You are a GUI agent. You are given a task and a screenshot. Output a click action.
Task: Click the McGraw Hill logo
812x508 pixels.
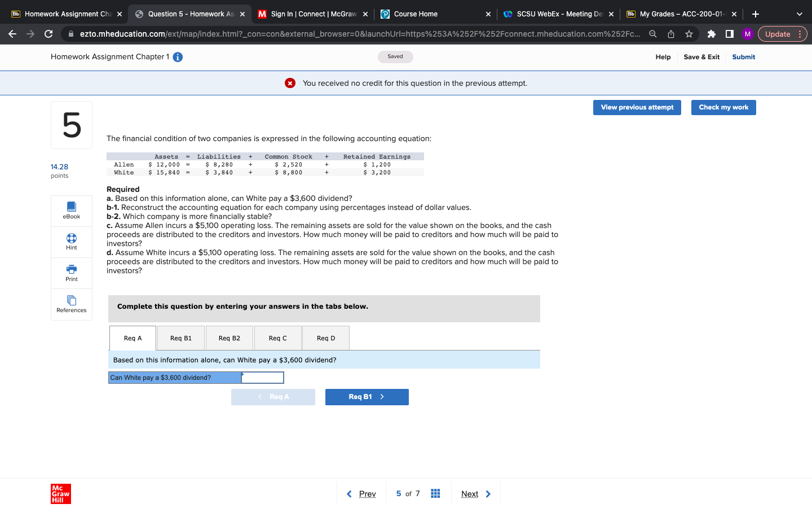pos(61,494)
